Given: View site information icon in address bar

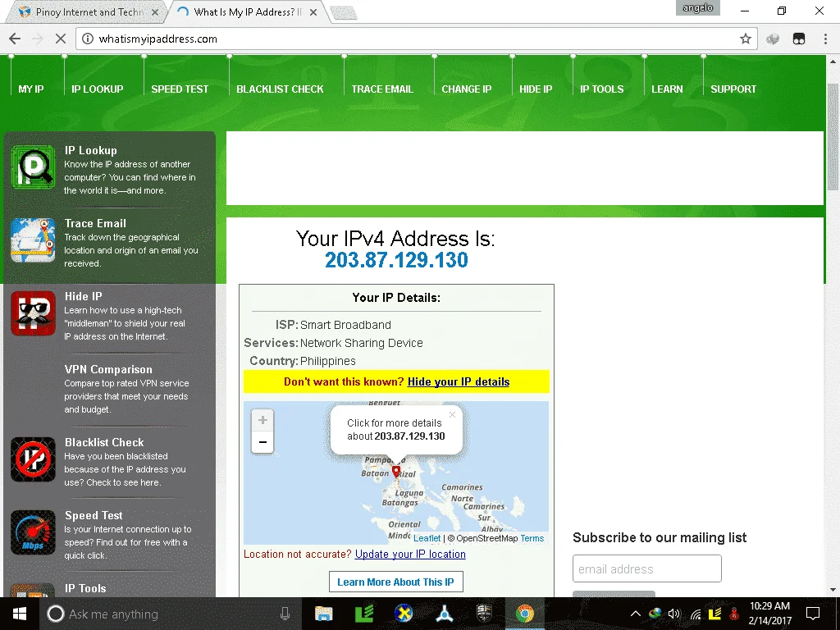Looking at the screenshot, I should (88, 39).
